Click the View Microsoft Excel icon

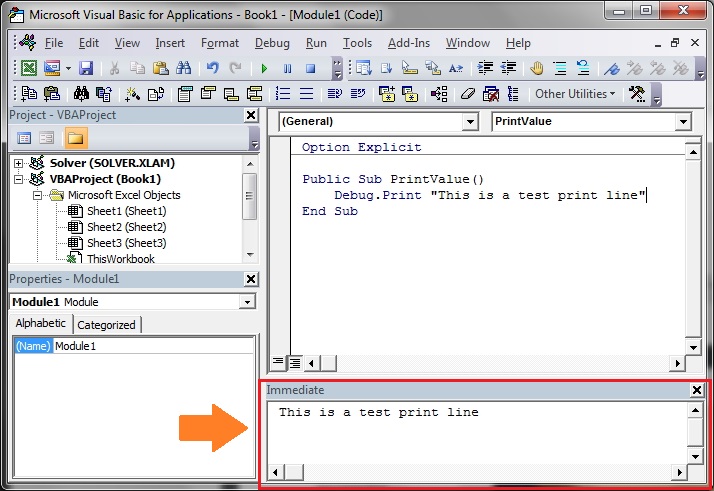(29, 69)
